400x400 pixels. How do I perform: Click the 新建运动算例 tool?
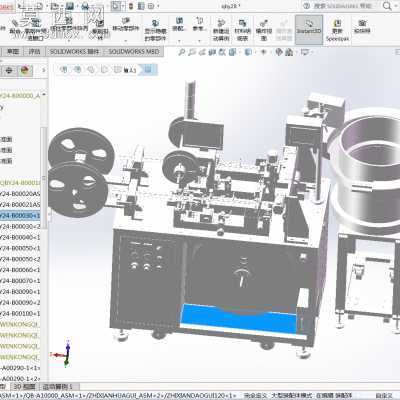coord(221,30)
